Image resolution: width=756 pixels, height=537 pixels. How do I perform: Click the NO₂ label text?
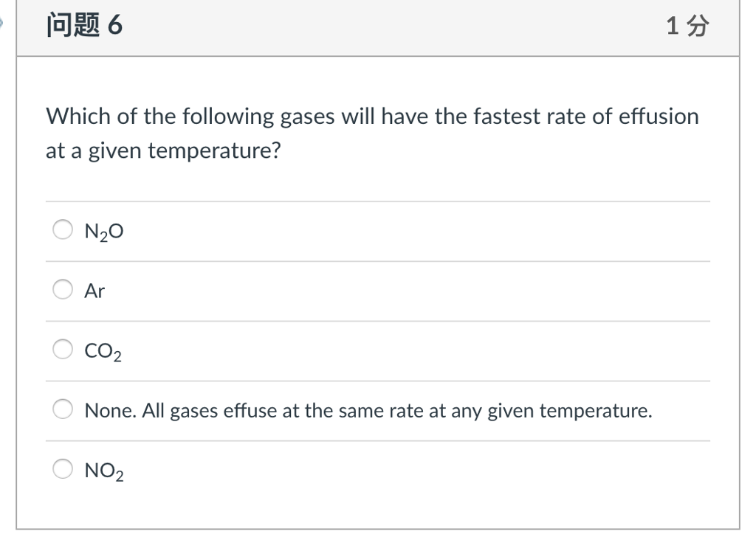[x=104, y=469]
